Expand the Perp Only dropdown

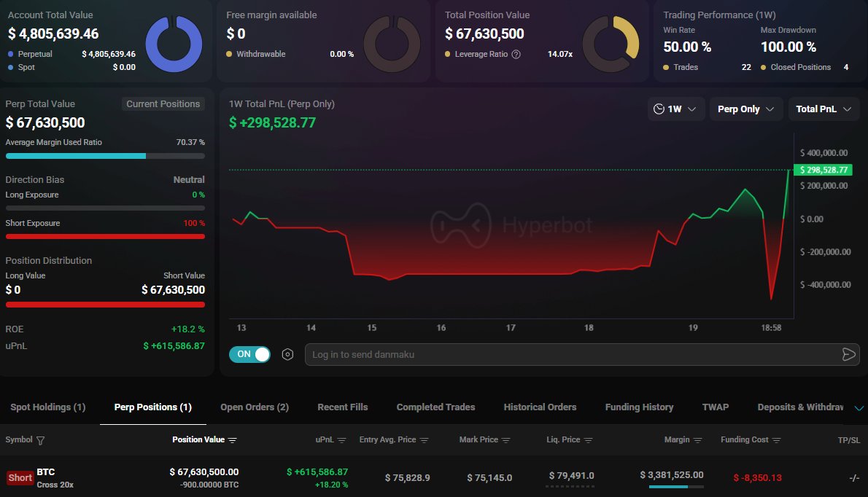tap(745, 109)
